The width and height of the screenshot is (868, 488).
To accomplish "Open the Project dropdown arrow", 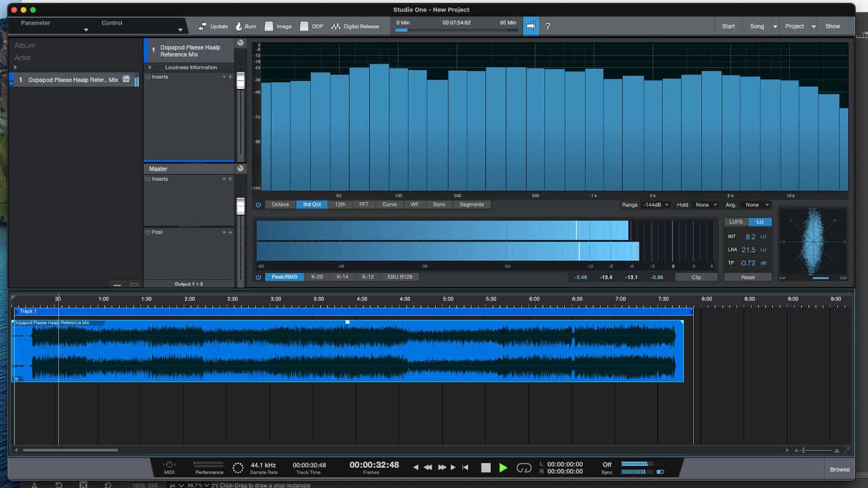I will (814, 27).
